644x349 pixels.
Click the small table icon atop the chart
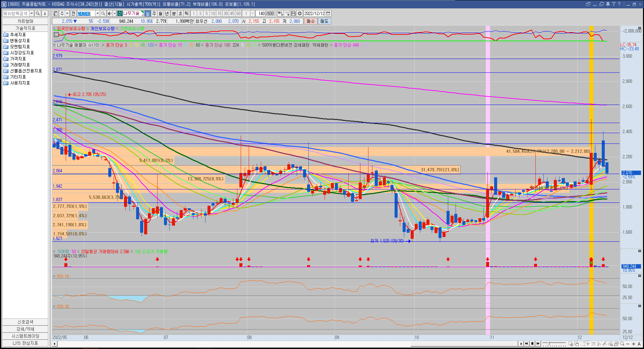56,34
